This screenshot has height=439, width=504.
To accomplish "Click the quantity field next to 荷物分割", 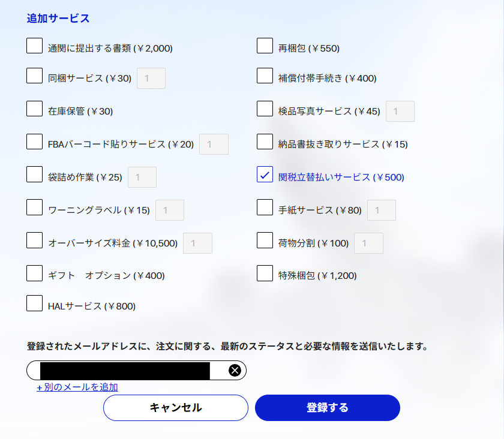I will (368, 243).
